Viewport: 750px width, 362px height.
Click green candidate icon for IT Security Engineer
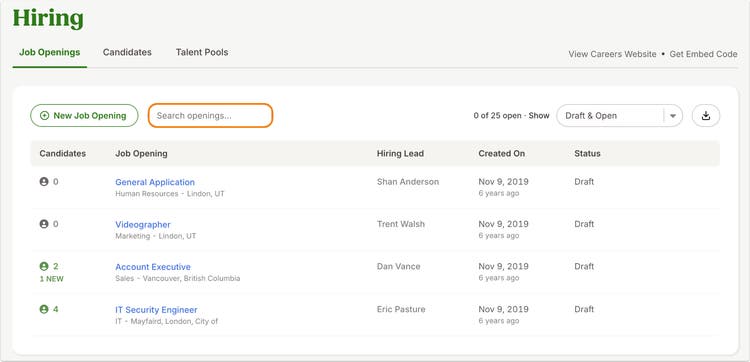point(44,309)
